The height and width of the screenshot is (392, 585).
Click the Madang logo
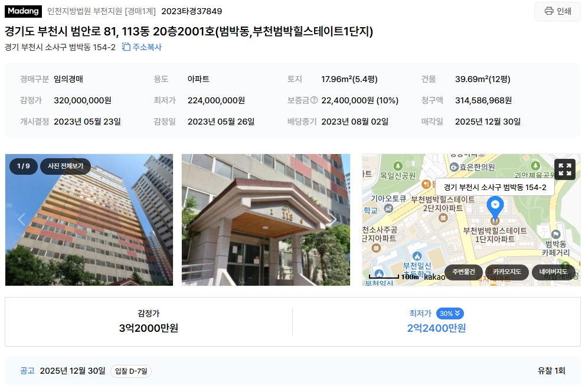click(23, 11)
